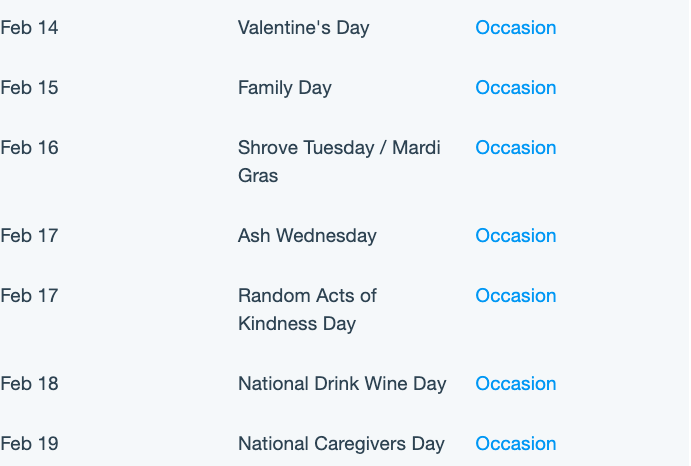This screenshot has width=691, height=466.
Task: Select the National Drink Wine Day text
Action: [x=342, y=384]
